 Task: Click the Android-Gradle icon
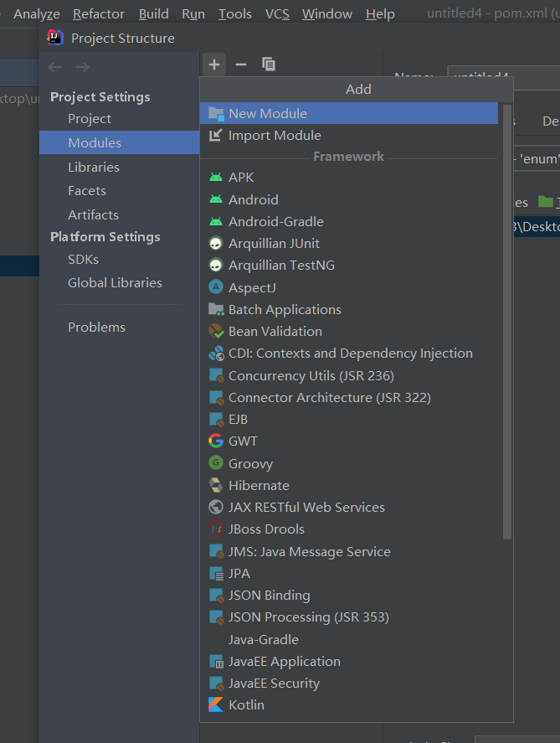216,221
